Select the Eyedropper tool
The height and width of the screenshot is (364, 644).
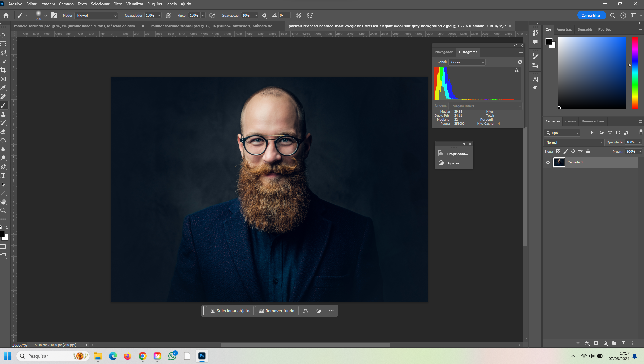[x=3, y=88]
